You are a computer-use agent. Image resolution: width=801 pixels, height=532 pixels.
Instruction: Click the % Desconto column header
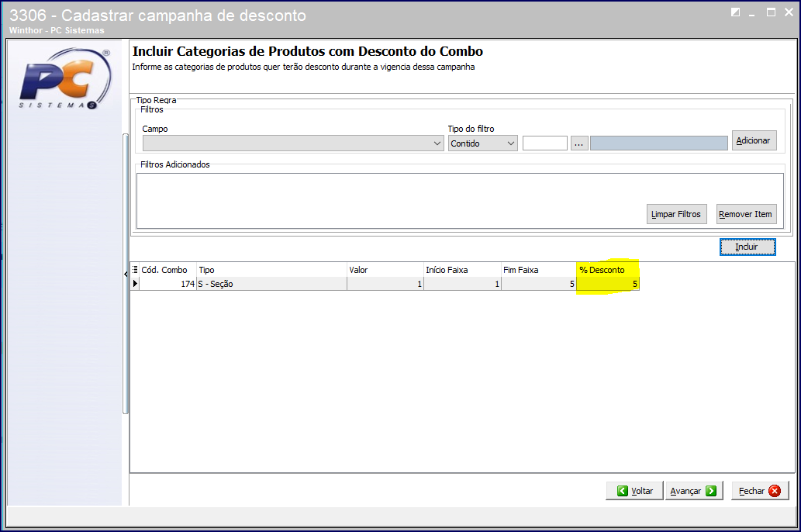click(608, 270)
